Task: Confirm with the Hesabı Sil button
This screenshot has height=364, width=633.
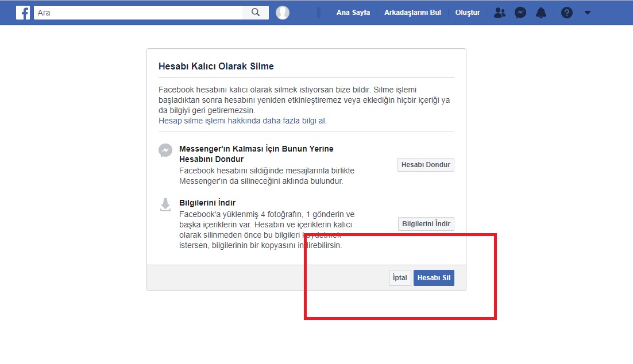Action: click(434, 278)
